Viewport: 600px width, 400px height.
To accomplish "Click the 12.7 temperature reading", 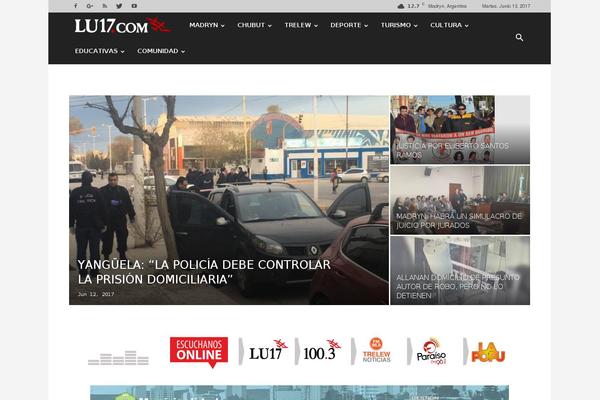I will [x=413, y=6].
